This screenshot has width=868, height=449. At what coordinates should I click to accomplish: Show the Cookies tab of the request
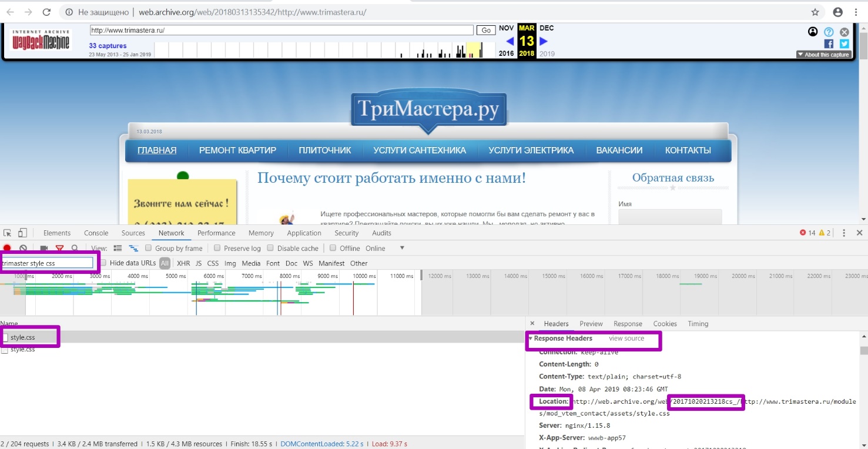[665, 323]
